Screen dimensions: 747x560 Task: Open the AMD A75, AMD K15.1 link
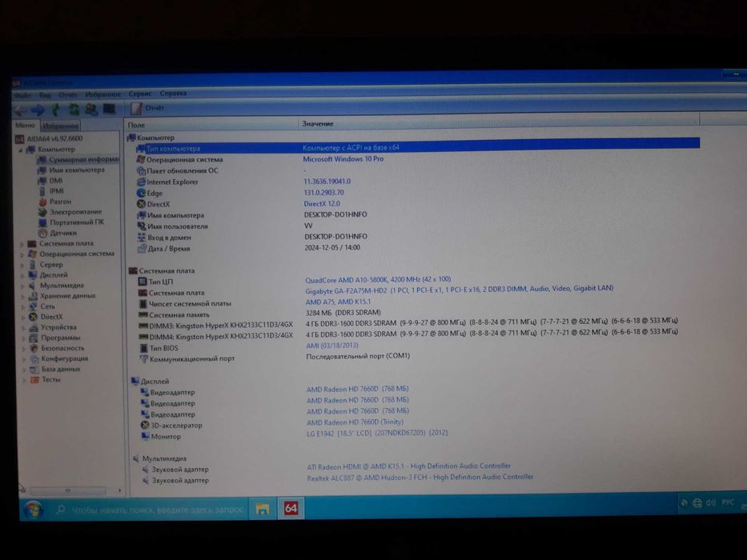click(338, 302)
